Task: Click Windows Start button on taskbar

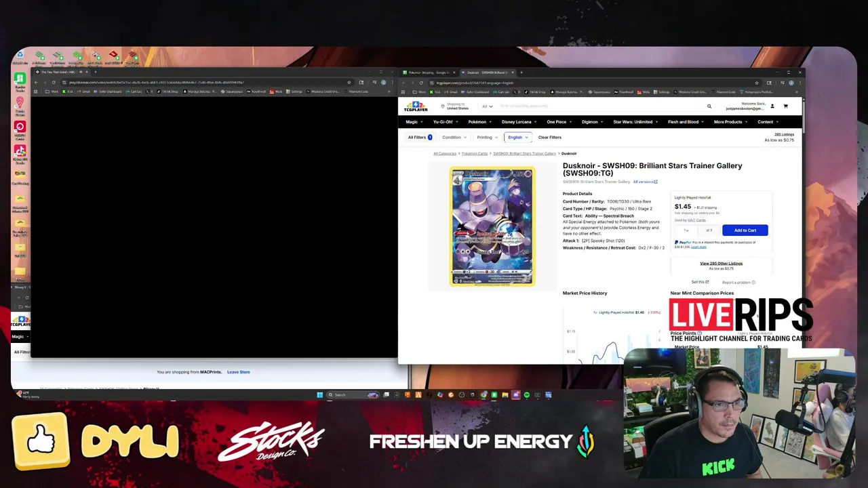Action: pyautogui.click(x=320, y=394)
